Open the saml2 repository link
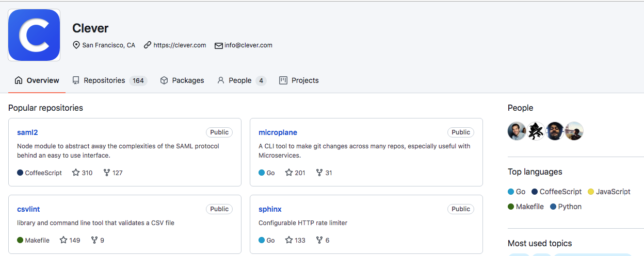This screenshot has width=644, height=256. pos(27,132)
